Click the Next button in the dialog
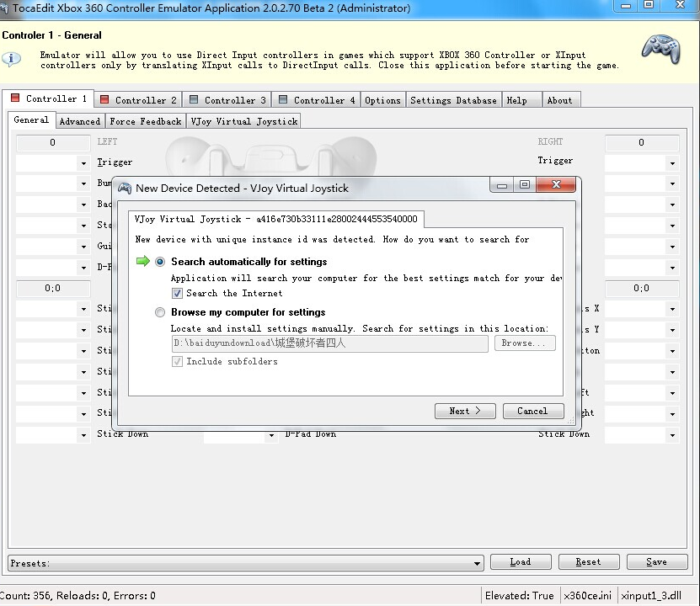The width and height of the screenshot is (700, 606). tap(465, 411)
